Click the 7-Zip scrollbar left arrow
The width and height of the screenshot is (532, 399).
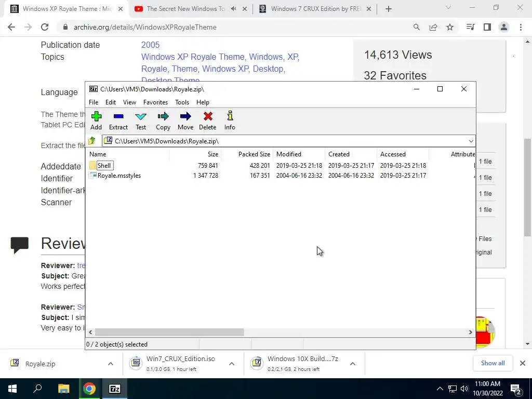coord(90,332)
